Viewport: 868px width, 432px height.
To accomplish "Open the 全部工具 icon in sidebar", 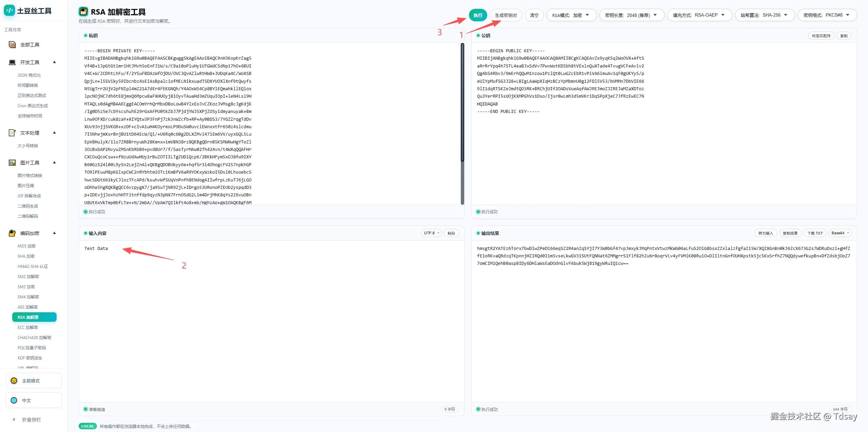I will 12,44.
